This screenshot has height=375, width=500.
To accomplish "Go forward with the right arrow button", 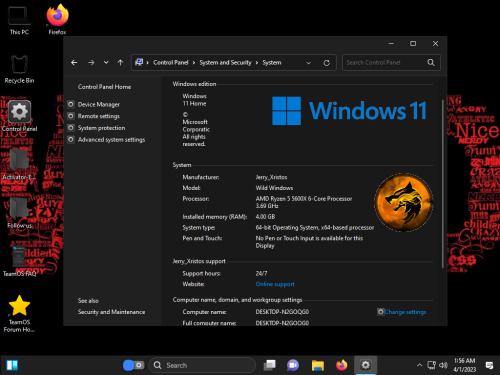I will pos(91,63).
